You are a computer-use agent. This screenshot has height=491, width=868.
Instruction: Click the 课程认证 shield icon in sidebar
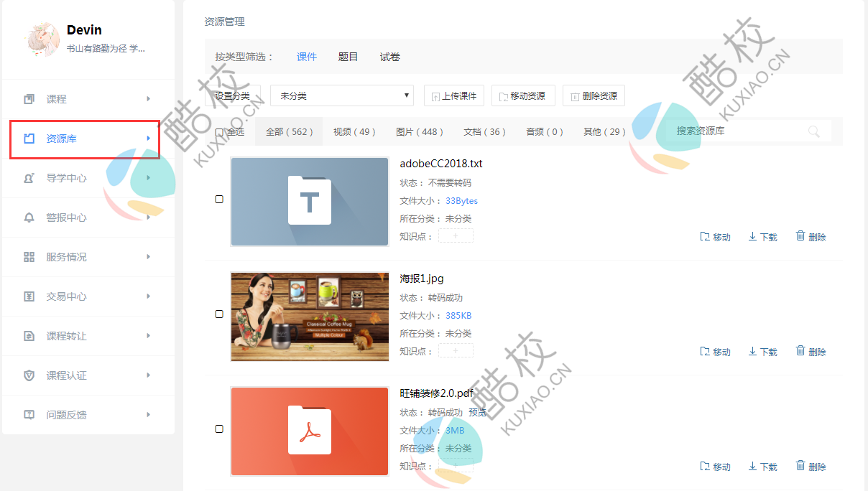29,375
